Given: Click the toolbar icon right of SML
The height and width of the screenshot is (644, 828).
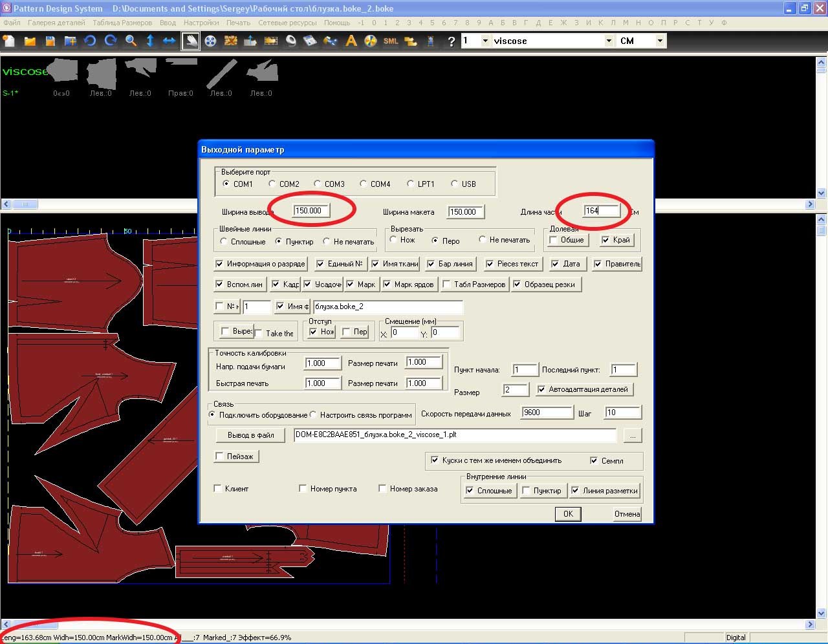Looking at the screenshot, I should (x=411, y=41).
